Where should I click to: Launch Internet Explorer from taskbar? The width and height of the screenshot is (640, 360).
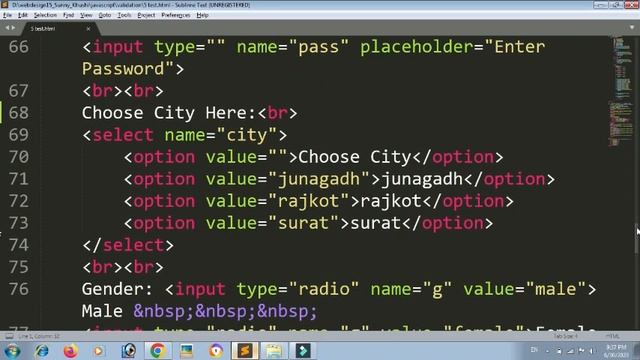[42, 351]
